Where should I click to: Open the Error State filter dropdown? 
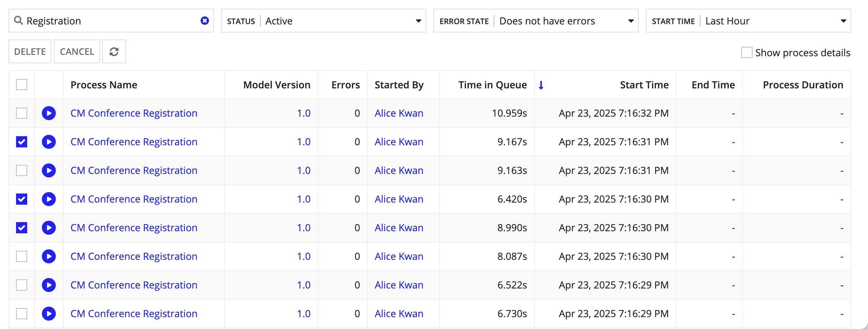(x=536, y=21)
